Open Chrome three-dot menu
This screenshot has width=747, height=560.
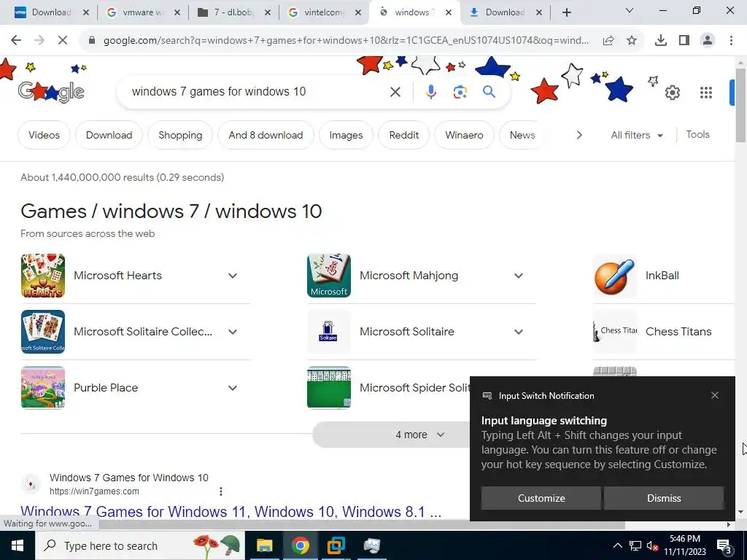click(x=731, y=41)
